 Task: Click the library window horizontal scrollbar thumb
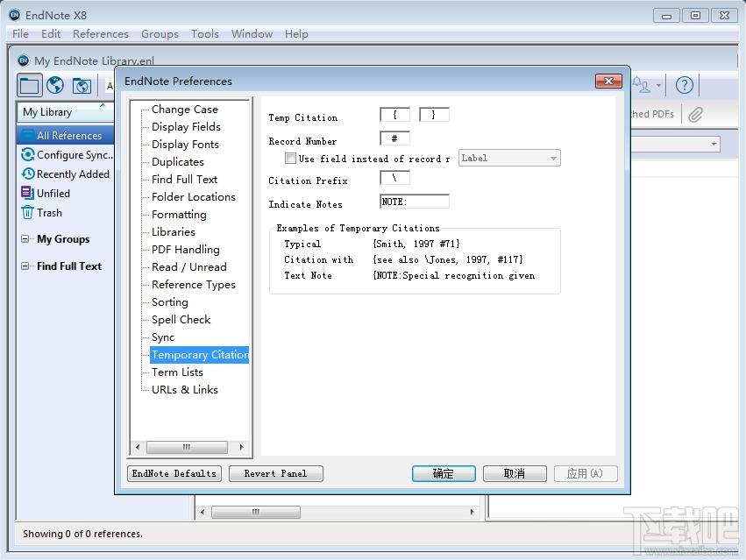[255, 512]
